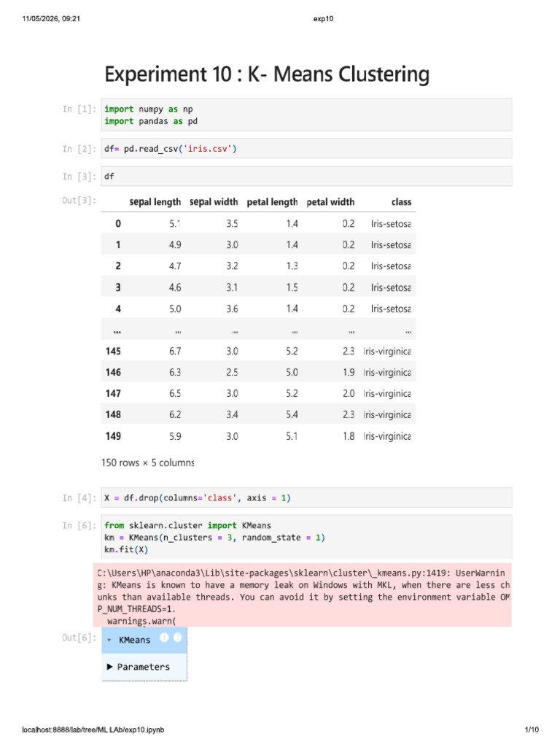Click the sepal length value 6.7 in row 145
560x747 pixels.
pyautogui.click(x=175, y=351)
